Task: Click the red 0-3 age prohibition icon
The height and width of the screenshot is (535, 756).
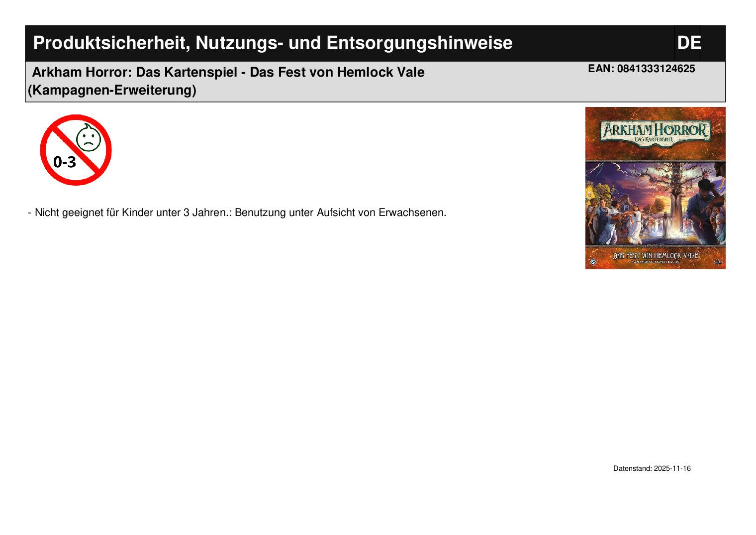Action: [x=76, y=150]
